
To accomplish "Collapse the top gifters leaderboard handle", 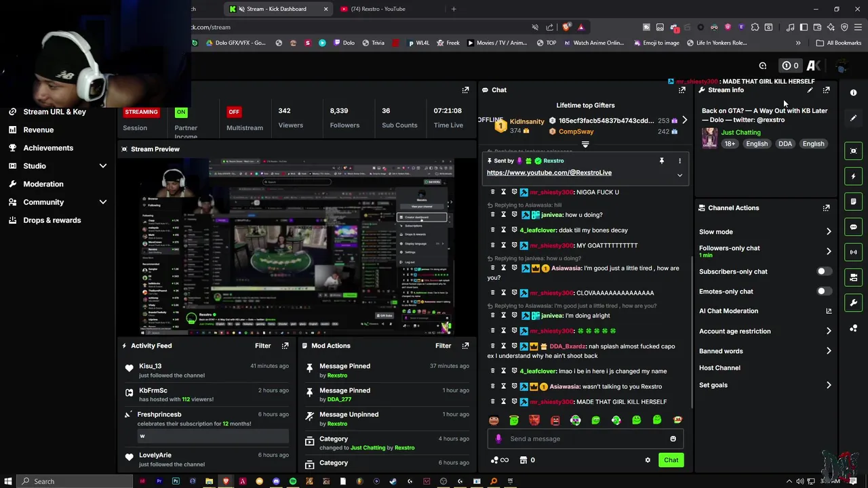I will [x=585, y=144].
